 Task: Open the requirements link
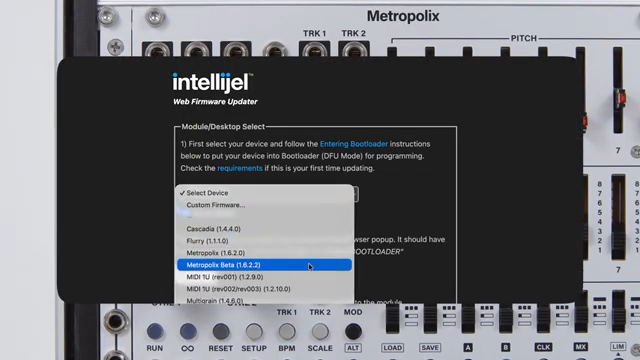pyautogui.click(x=240, y=168)
